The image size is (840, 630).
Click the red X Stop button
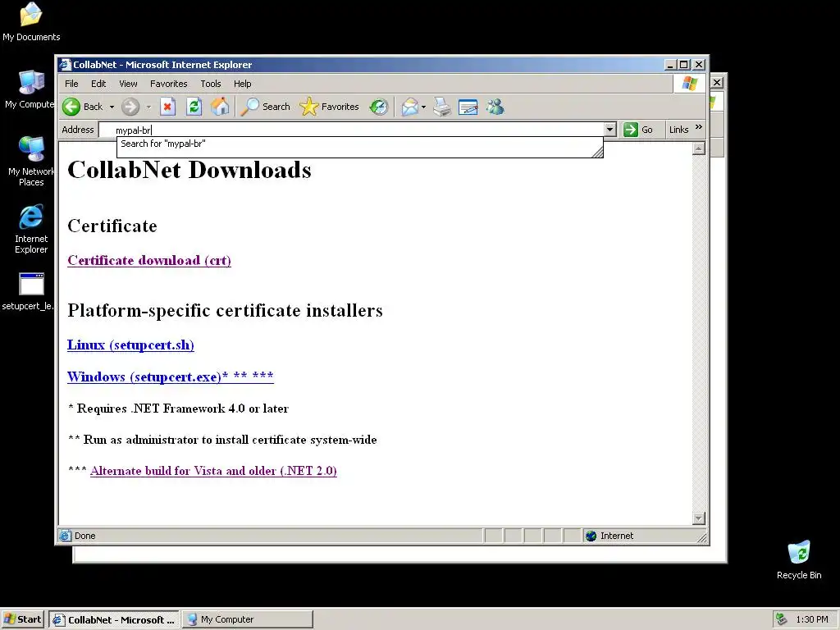coord(167,107)
